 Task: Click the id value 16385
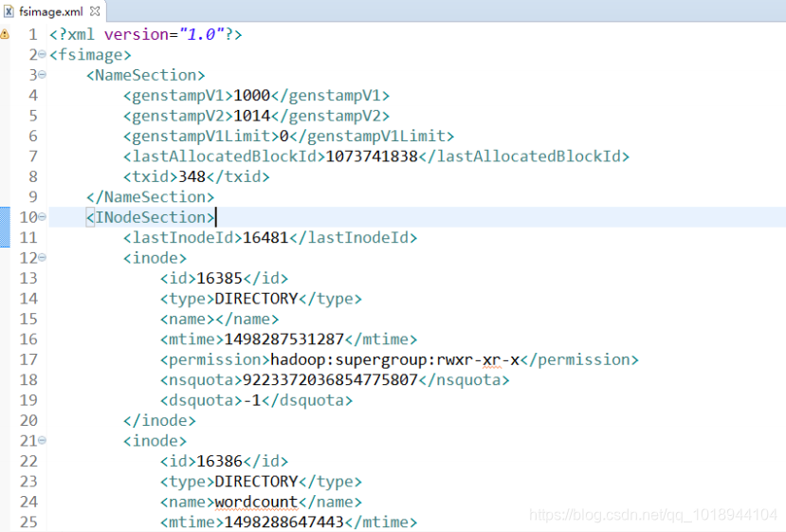click(219, 278)
